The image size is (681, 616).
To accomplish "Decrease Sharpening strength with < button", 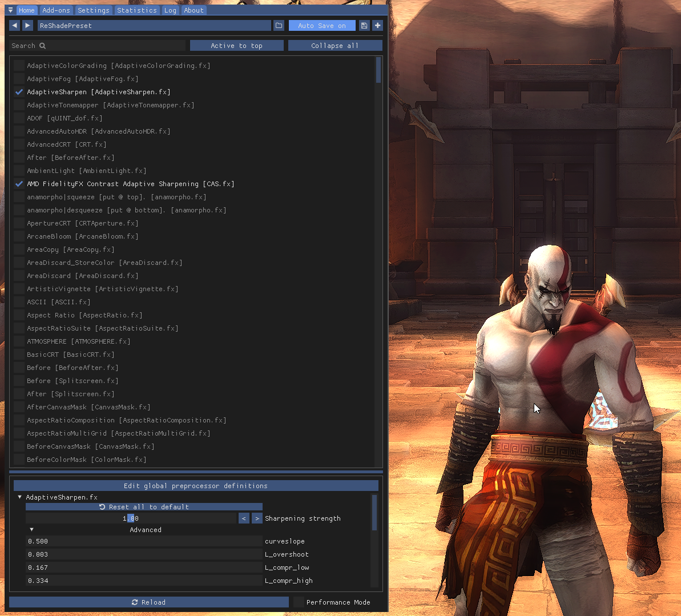I will pyautogui.click(x=244, y=518).
